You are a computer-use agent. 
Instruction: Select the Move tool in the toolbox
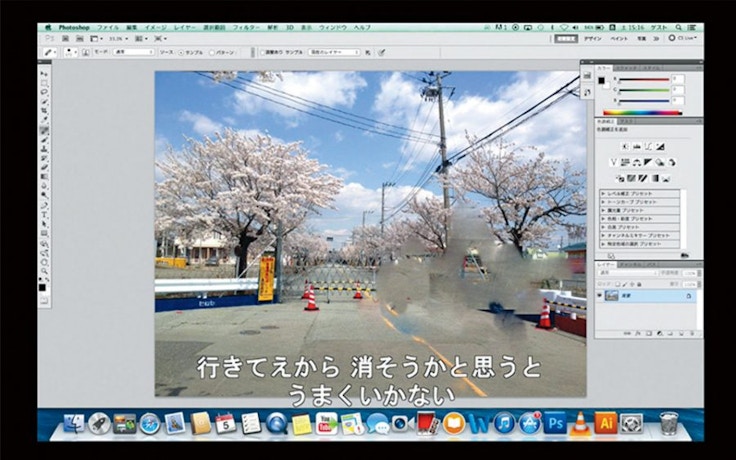[x=44, y=74]
